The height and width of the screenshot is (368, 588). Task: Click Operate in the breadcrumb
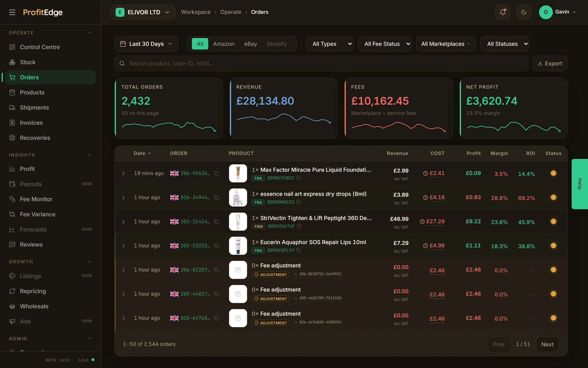click(231, 12)
